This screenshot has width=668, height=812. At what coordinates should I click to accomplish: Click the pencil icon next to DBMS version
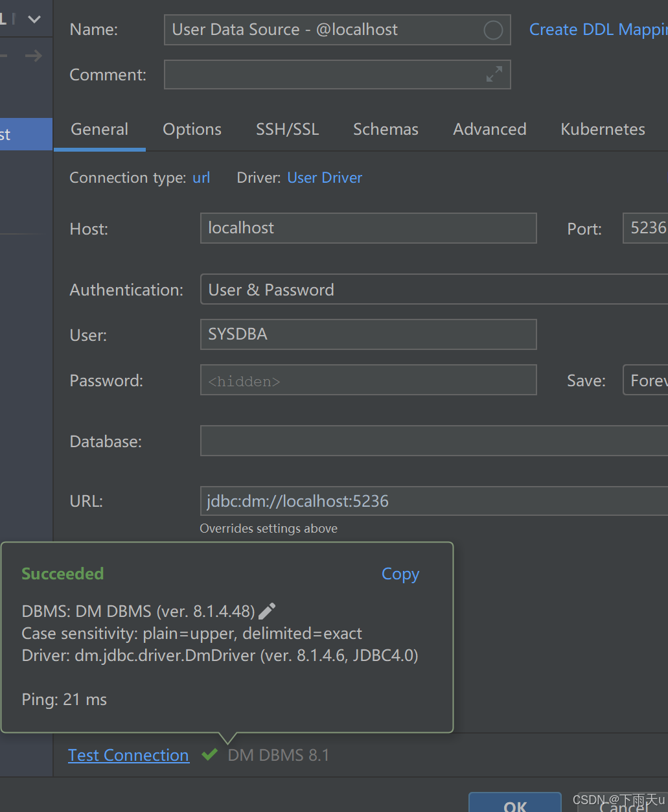(267, 610)
